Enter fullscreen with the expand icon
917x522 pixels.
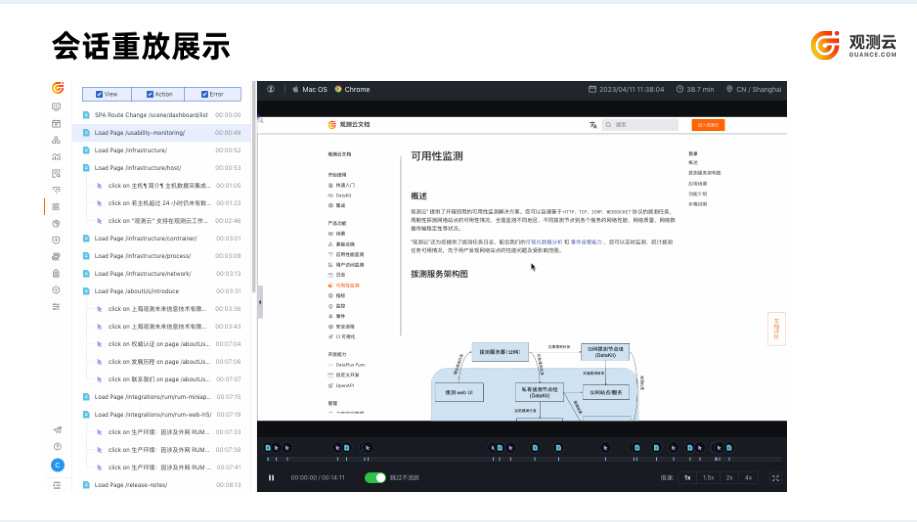tap(775, 478)
